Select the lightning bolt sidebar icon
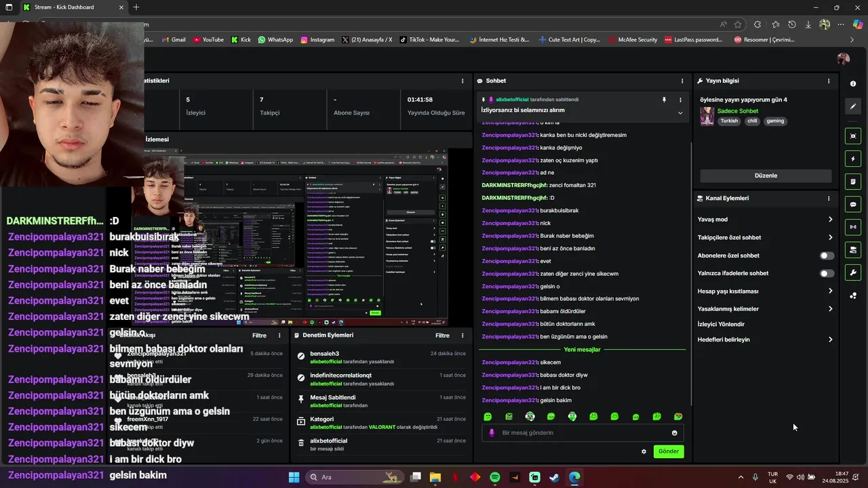Image resolution: width=868 pixels, height=488 pixels. click(x=853, y=159)
